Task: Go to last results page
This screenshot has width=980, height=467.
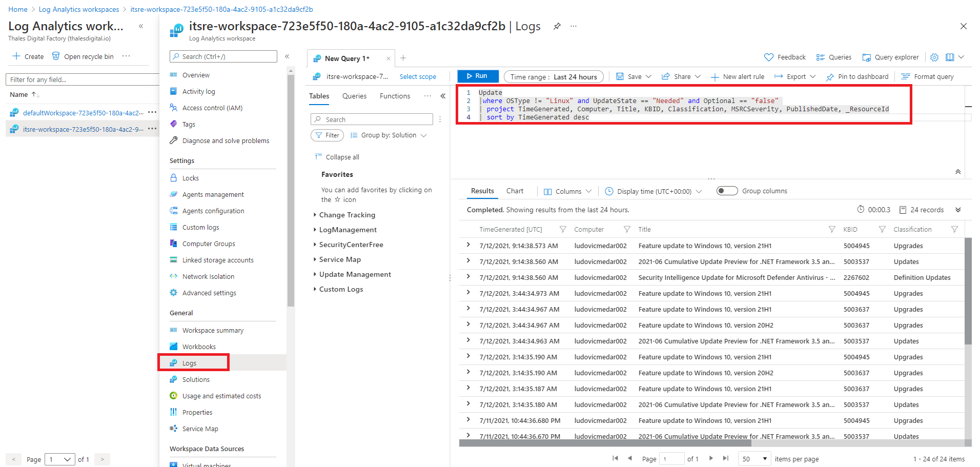Action: [x=725, y=458]
